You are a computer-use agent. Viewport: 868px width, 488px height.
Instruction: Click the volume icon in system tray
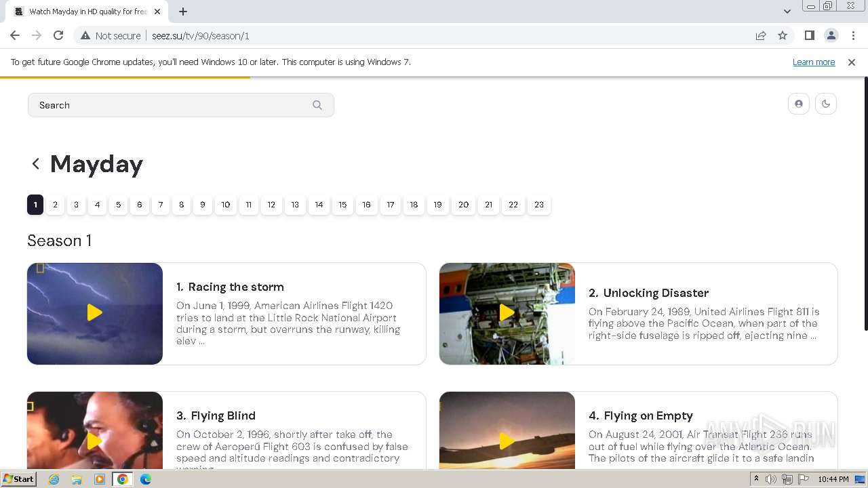(771, 479)
